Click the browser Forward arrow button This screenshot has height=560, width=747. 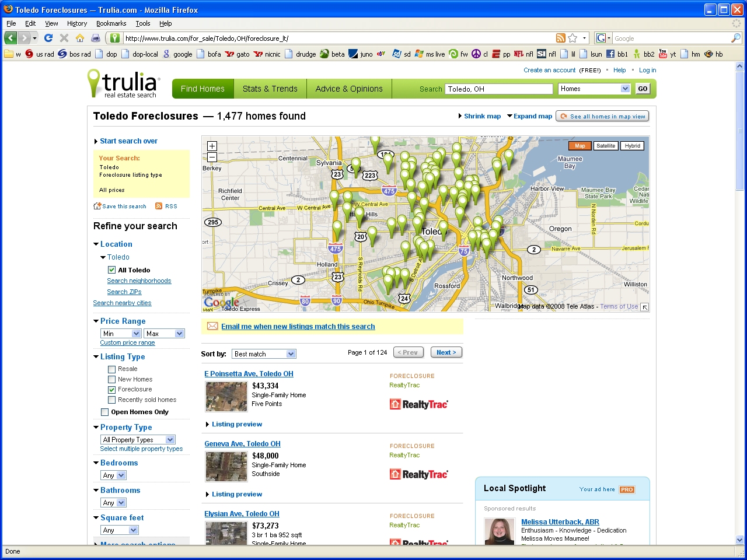(25, 38)
